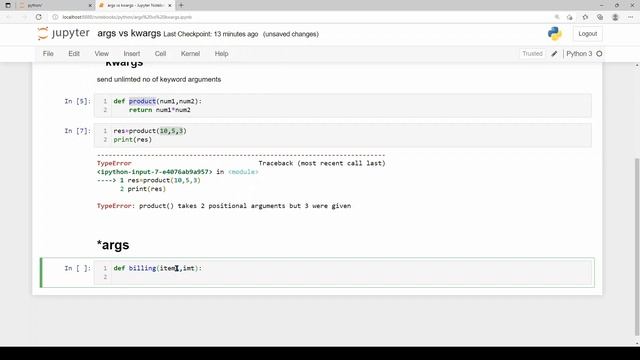Open the Edit menu

(74, 54)
